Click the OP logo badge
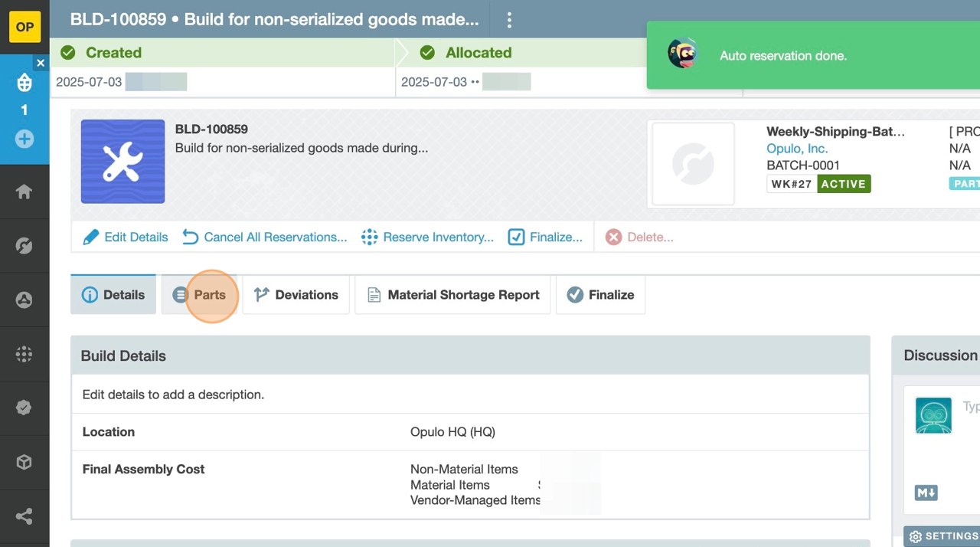Image resolution: width=980 pixels, height=547 pixels. coord(24,27)
